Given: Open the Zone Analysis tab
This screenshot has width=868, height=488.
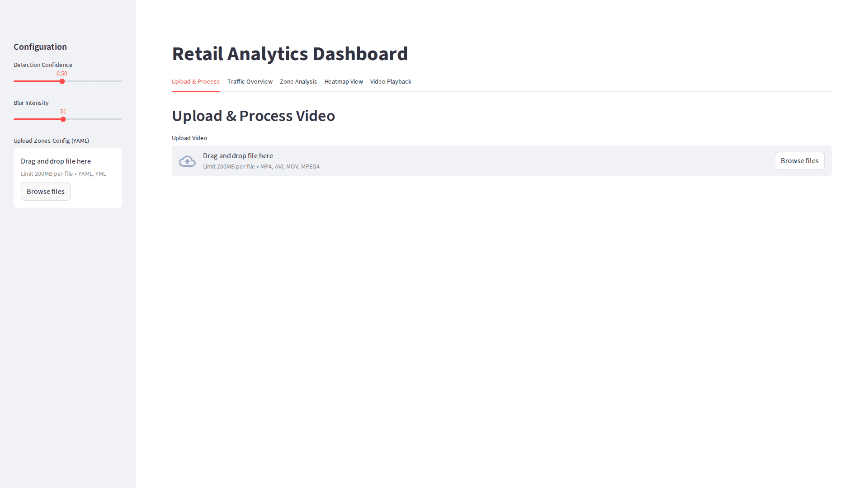Looking at the screenshot, I should pyautogui.click(x=298, y=81).
